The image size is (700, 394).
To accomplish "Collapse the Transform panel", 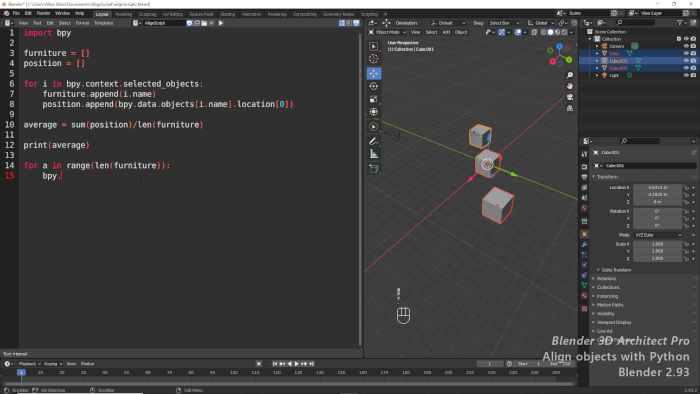I will coord(607,177).
